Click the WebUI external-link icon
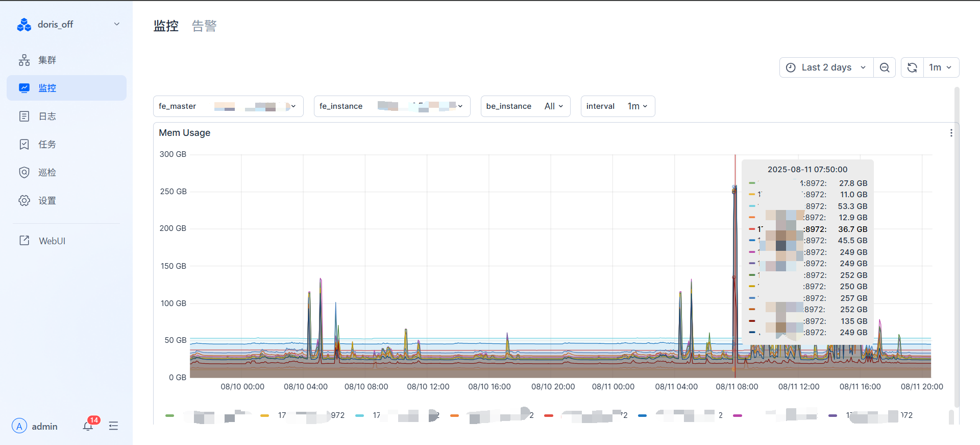Viewport: 980px width, 445px height. pos(24,240)
